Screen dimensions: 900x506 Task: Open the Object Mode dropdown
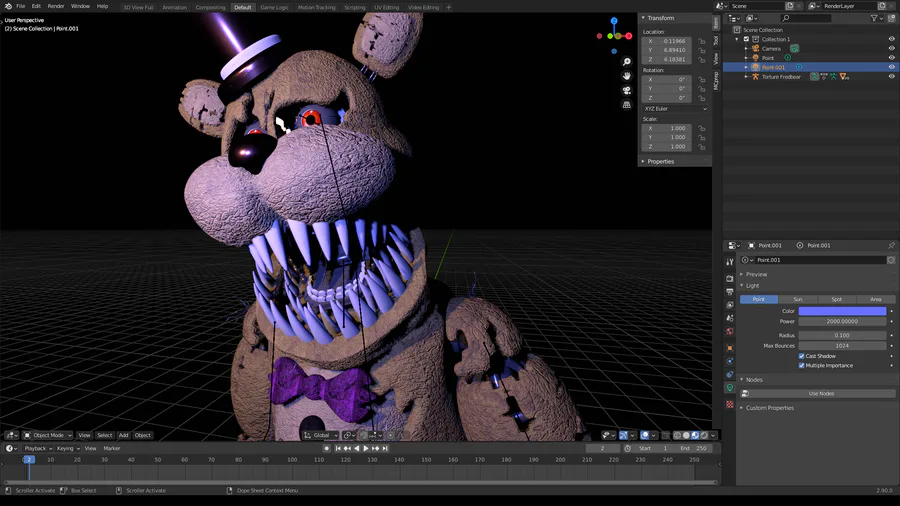coord(48,435)
